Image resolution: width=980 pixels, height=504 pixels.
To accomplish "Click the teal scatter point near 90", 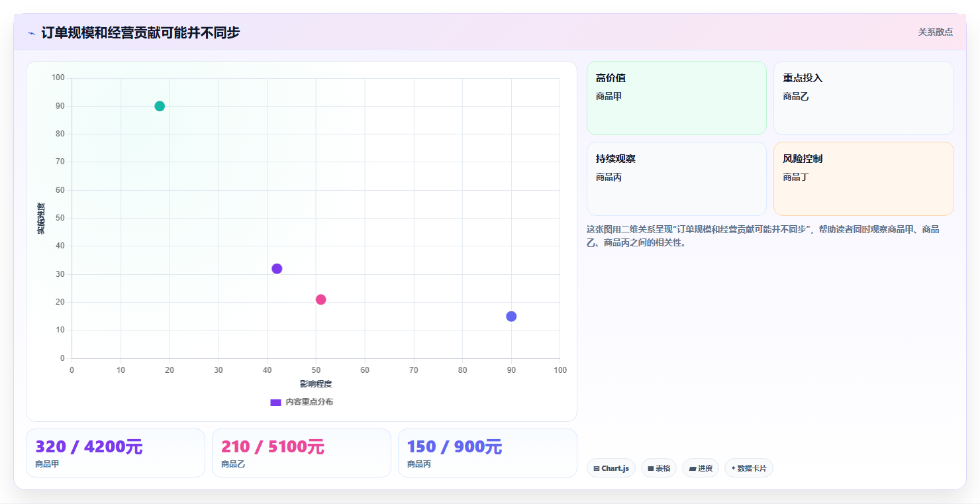I will coord(160,106).
